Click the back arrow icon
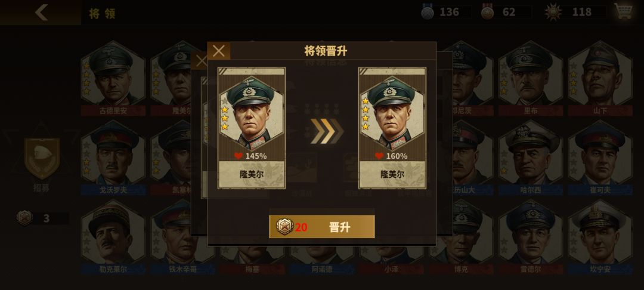Image resolution: width=644 pixels, height=290 pixels. pyautogui.click(x=42, y=13)
